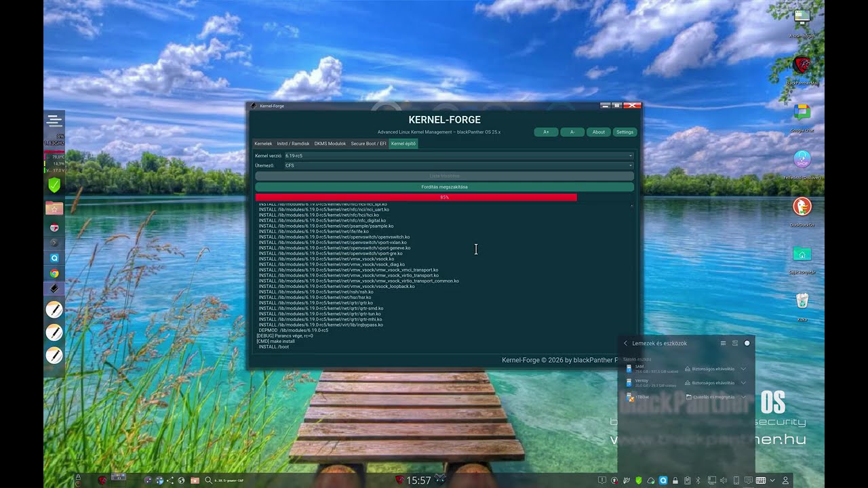
Task: Click the hamburger menu icon on left dock
Action: tap(54, 121)
